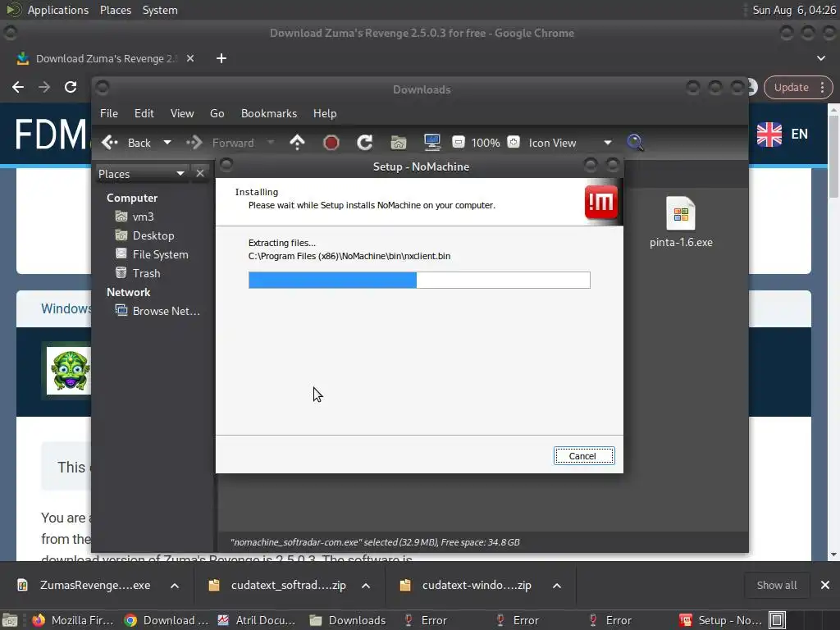Close the Chrome downloads bar

[825, 585]
